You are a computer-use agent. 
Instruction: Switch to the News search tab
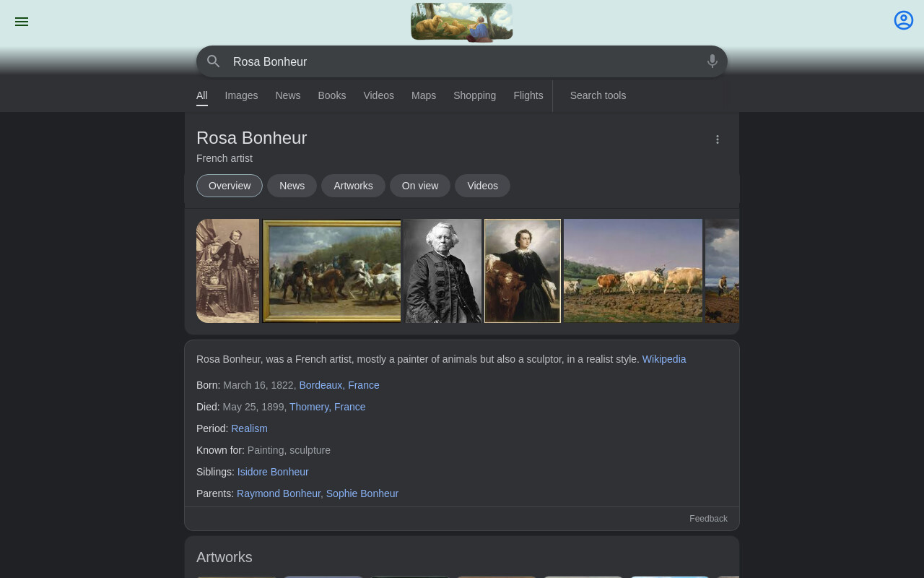point(287,95)
